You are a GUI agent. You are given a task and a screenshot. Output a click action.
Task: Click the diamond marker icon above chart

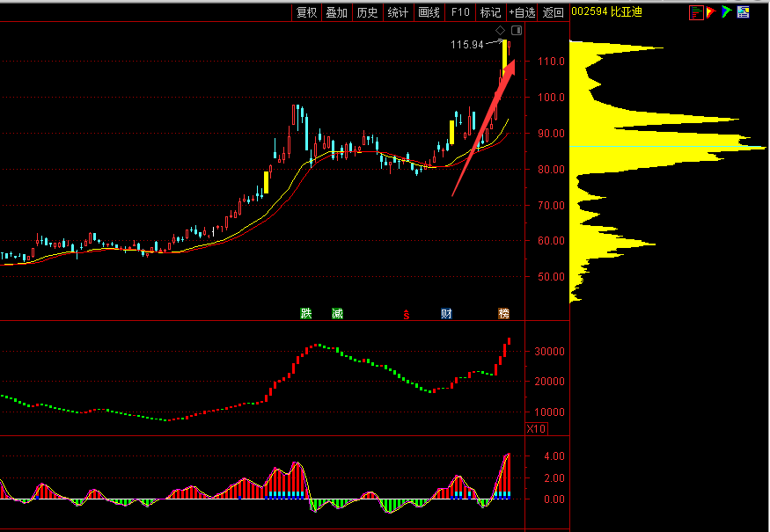500,31
